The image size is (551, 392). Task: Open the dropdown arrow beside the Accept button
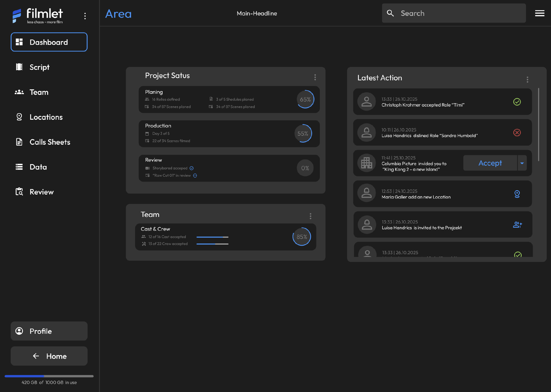coord(522,163)
